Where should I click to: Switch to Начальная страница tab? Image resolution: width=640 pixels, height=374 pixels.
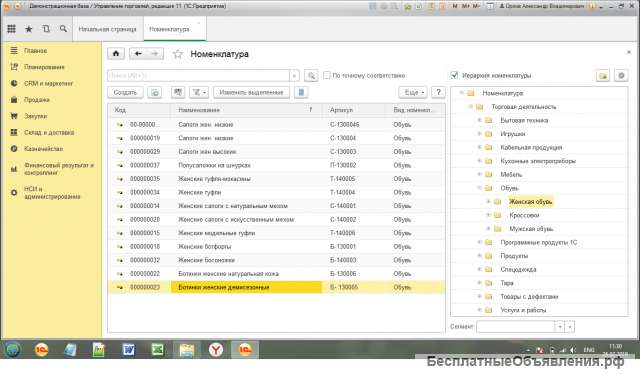point(108,29)
